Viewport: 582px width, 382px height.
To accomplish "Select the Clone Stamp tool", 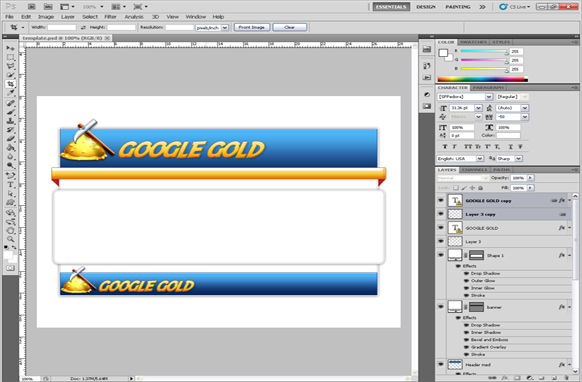I will (10, 121).
